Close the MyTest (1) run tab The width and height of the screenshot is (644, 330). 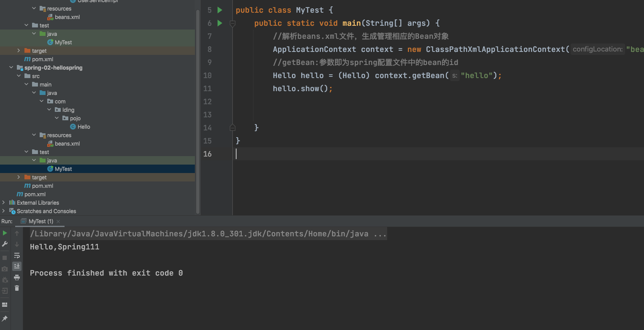pos(58,222)
